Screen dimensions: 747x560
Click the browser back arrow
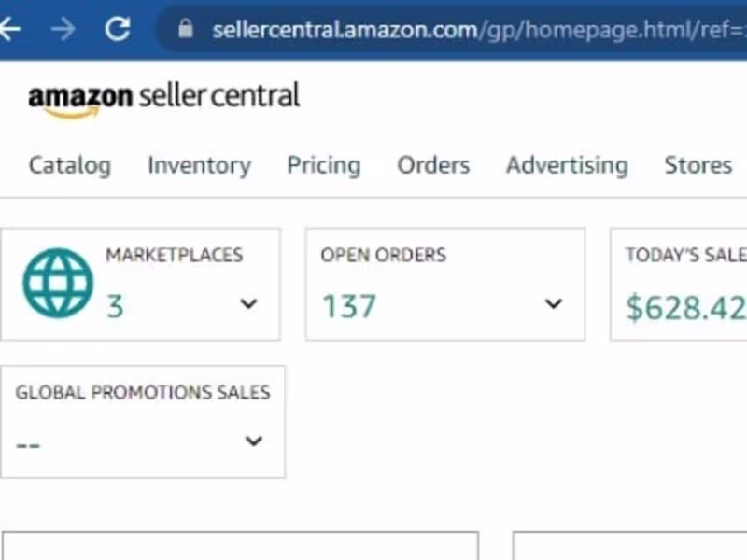click(x=9, y=29)
